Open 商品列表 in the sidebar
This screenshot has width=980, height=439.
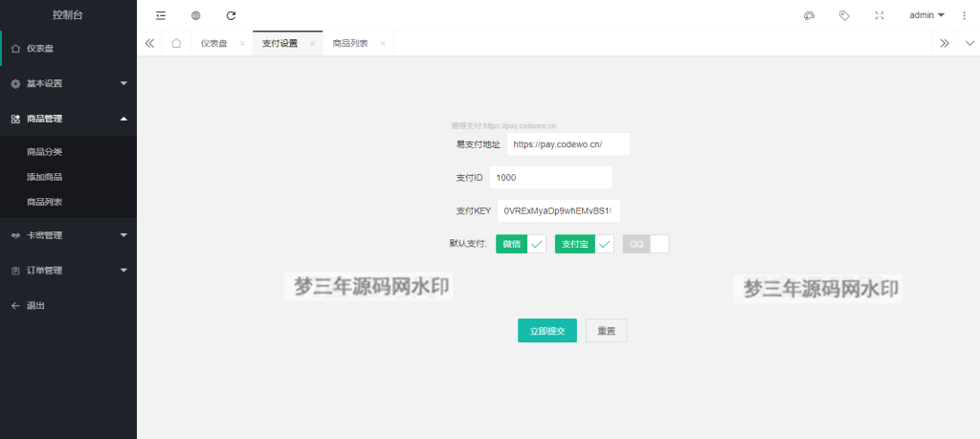click(68, 202)
